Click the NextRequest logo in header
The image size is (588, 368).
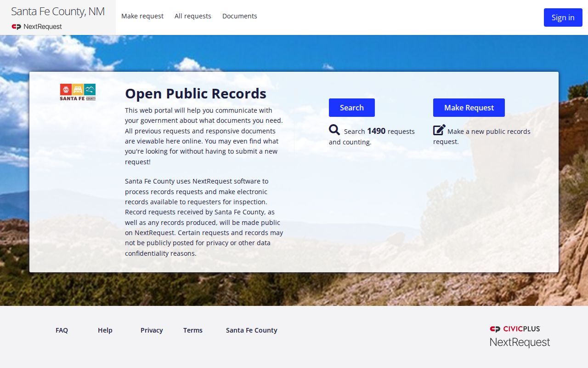[x=37, y=27]
